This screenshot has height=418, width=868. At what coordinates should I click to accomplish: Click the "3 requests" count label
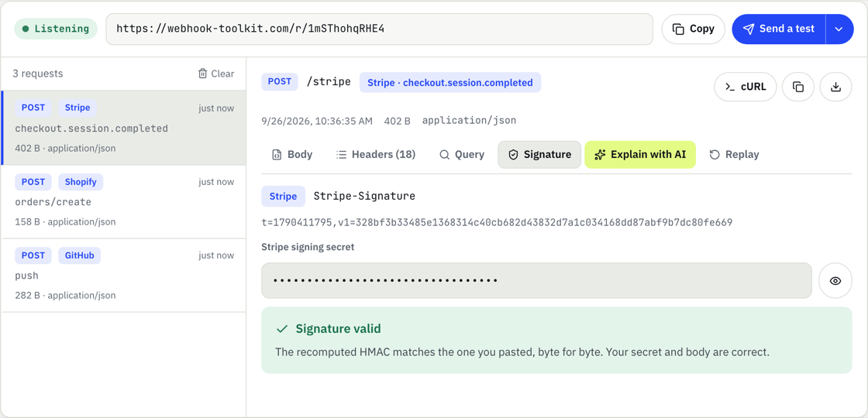(38, 74)
